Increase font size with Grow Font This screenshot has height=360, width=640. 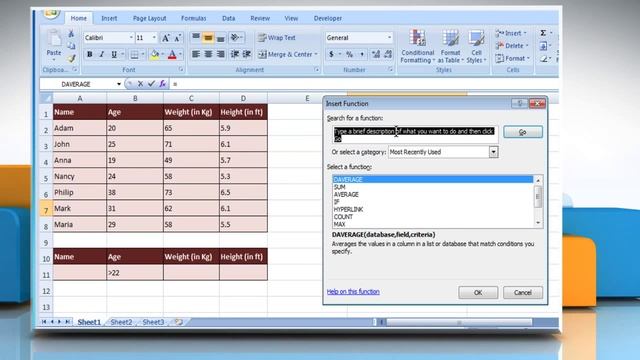165,38
